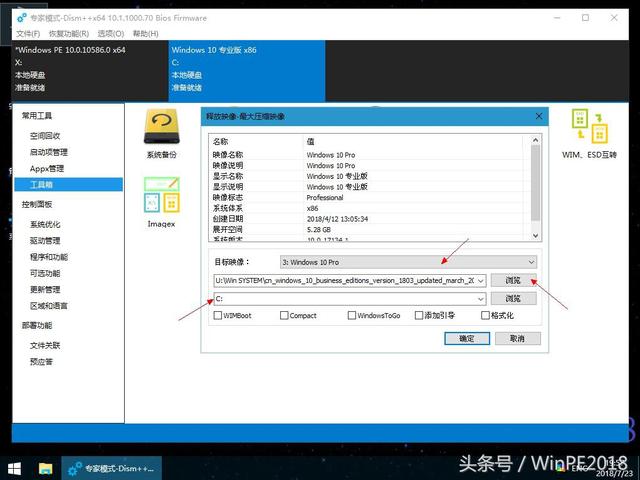This screenshot has height=480, width=640.
Task: Open the 帮助(H) menu
Action: (x=146, y=33)
